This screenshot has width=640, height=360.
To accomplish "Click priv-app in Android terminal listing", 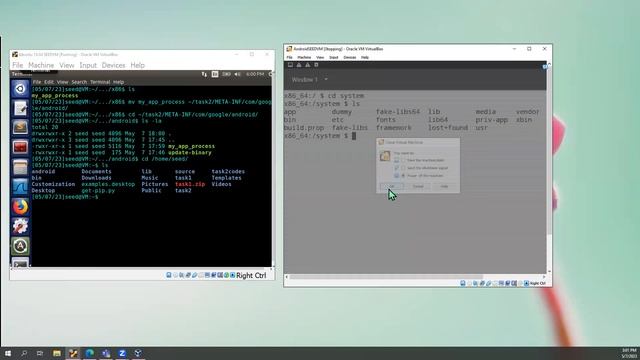I will (x=491, y=120).
